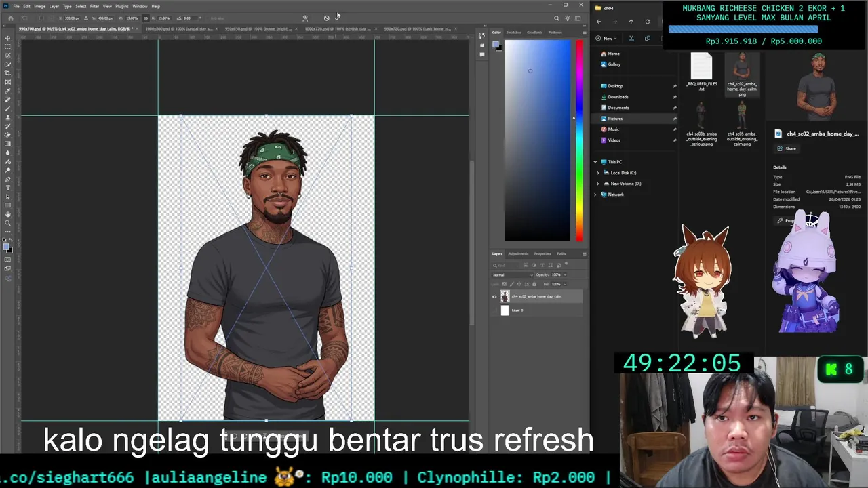The image size is (868, 488).
Task: Open the Normal blend mode dropdown
Action: click(513, 274)
